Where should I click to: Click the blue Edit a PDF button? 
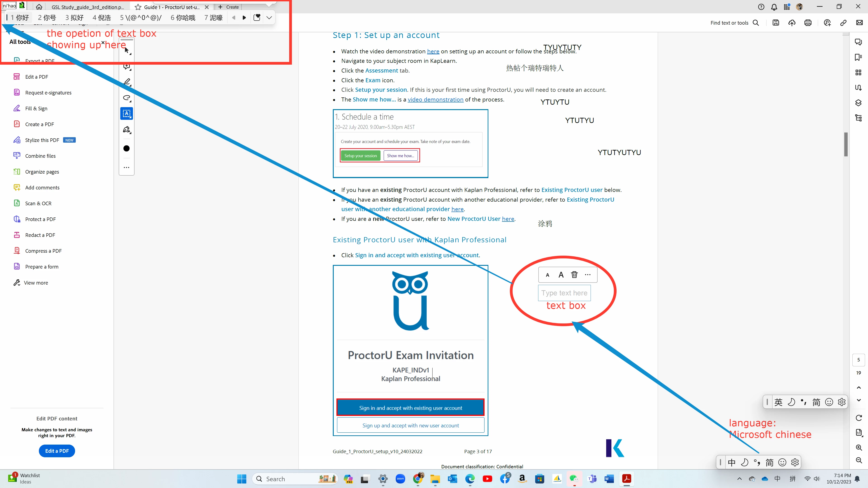pos(57,451)
